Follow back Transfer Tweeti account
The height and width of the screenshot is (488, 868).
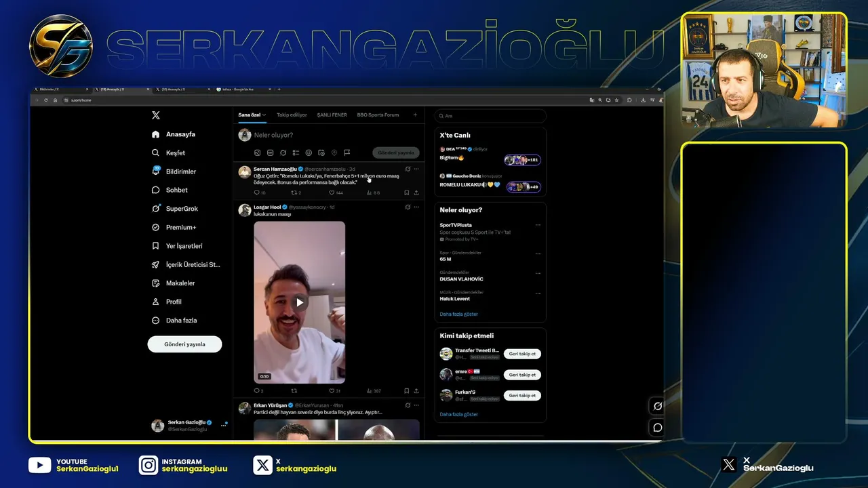pos(522,354)
